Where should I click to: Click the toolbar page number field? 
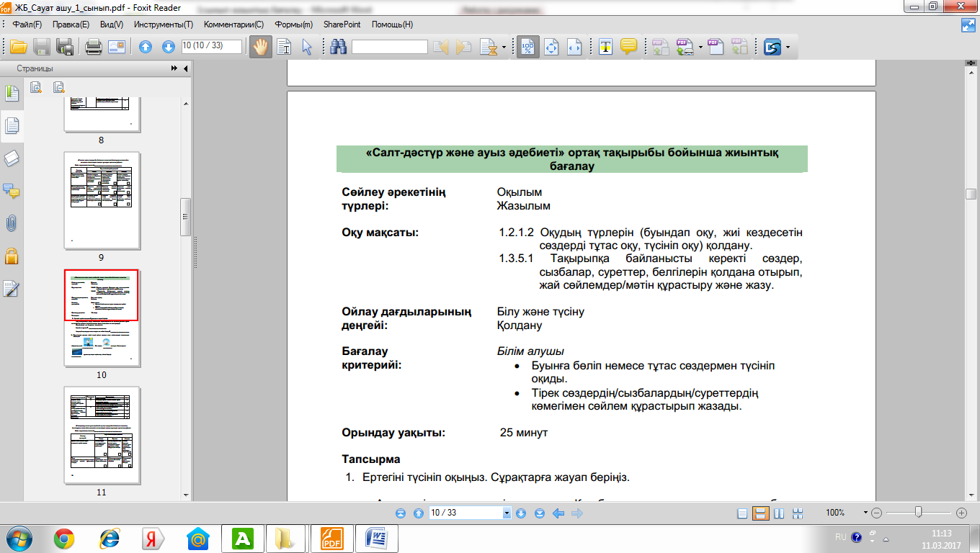point(212,45)
